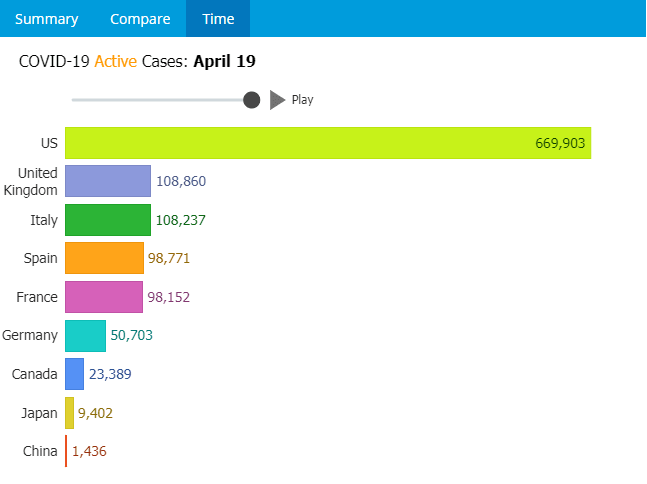Click the April 19 date text
This screenshot has width=647, height=484.
click(x=224, y=62)
